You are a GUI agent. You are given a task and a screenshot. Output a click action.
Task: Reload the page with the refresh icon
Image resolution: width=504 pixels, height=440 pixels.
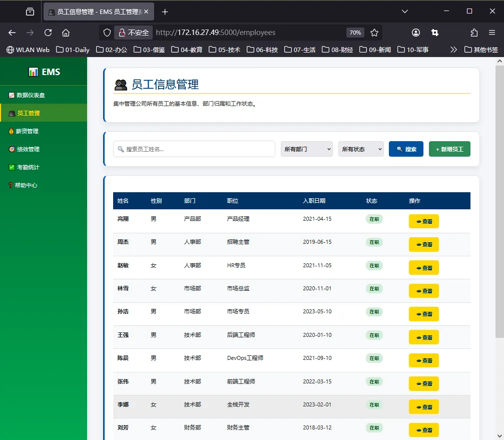48,33
